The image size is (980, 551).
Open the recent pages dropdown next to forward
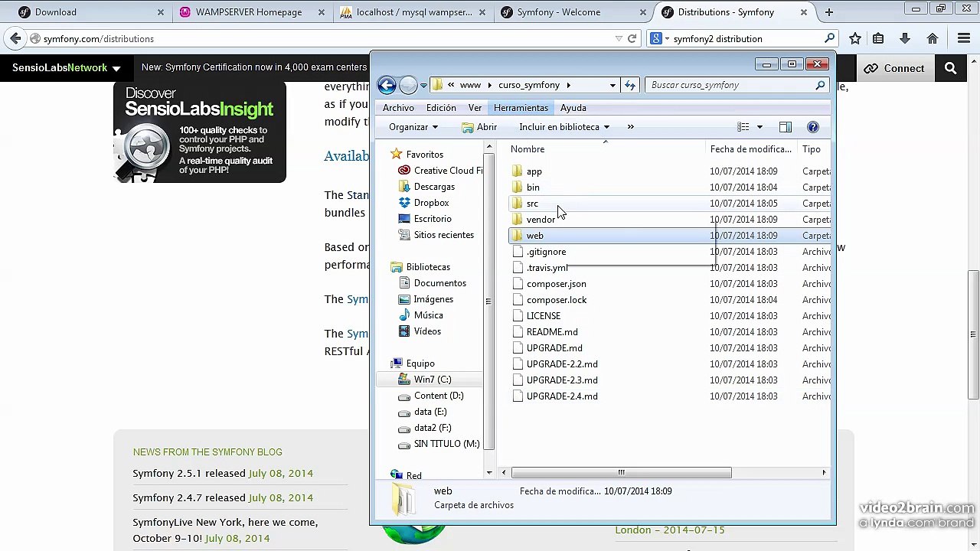tap(423, 86)
